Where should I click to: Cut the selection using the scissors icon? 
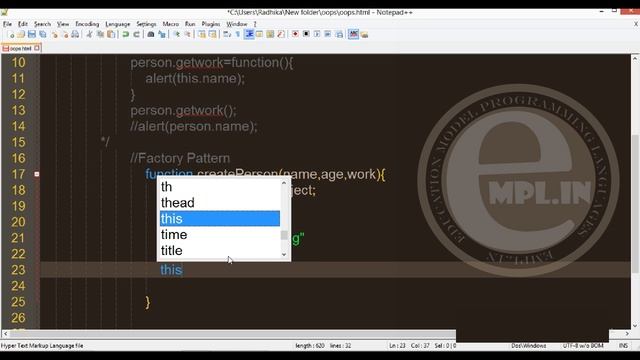89,35
